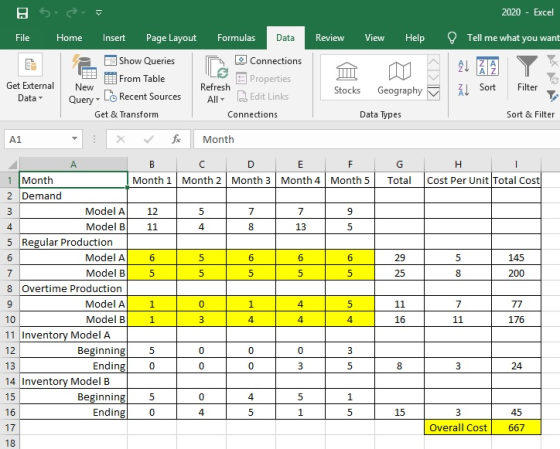
Task: Switch to the Page Layout tab
Action: pos(171,38)
